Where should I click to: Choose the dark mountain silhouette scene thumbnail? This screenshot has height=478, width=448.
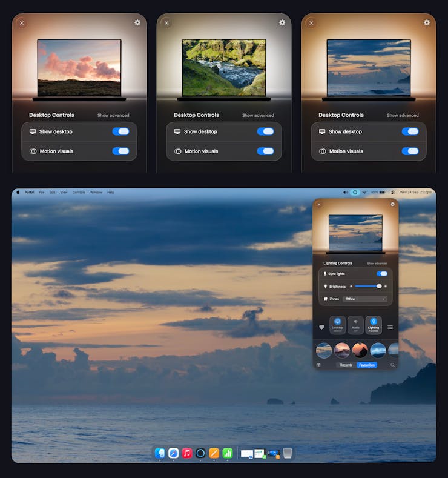click(x=360, y=350)
